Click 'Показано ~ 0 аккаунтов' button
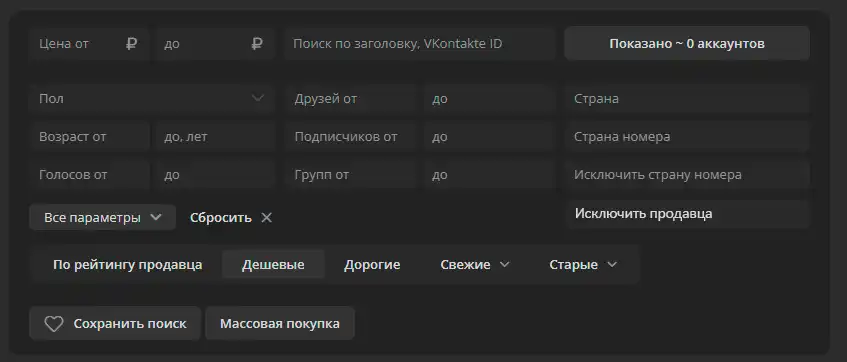Viewport: 847px width, 362px height. pyautogui.click(x=687, y=44)
